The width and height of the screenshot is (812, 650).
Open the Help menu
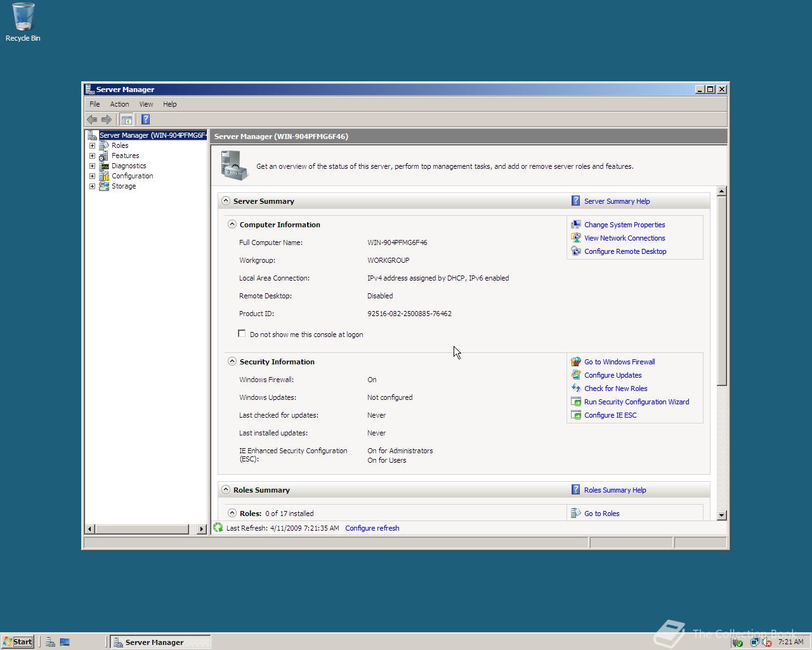coord(170,104)
